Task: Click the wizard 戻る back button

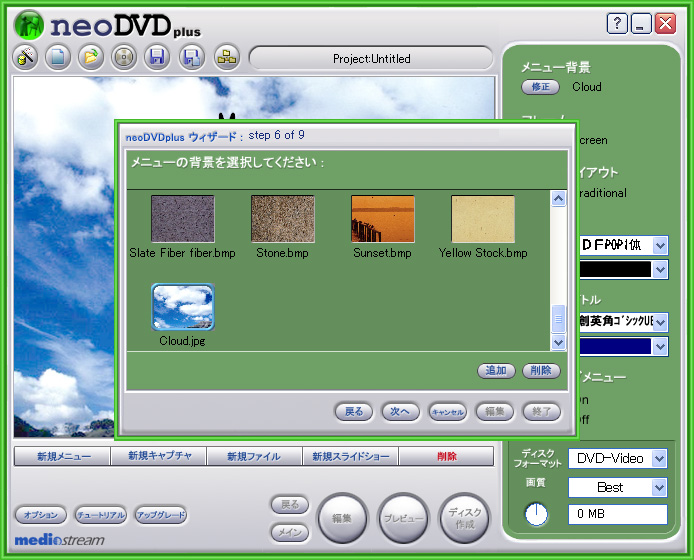Action: pos(354,412)
